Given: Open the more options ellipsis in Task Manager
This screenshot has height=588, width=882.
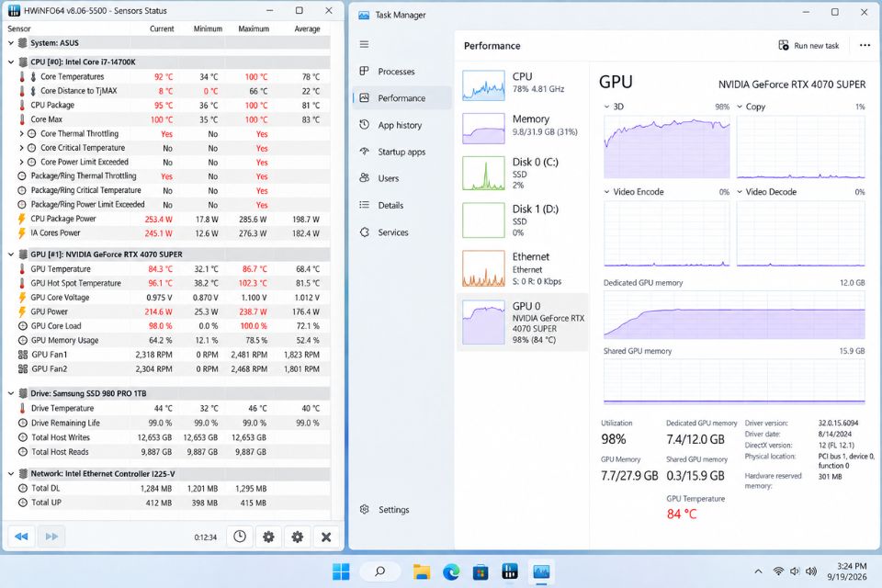Looking at the screenshot, I should [865, 46].
